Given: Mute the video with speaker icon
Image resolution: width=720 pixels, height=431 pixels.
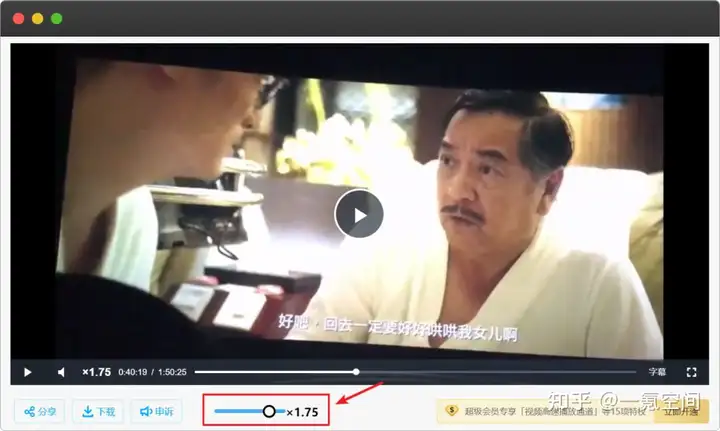Looking at the screenshot, I should (x=61, y=372).
